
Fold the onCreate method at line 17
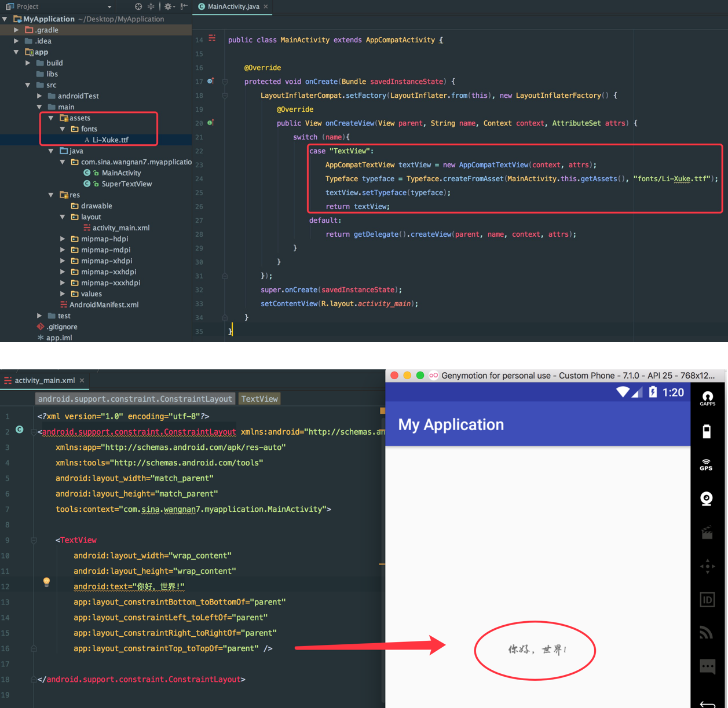(x=225, y=82)
